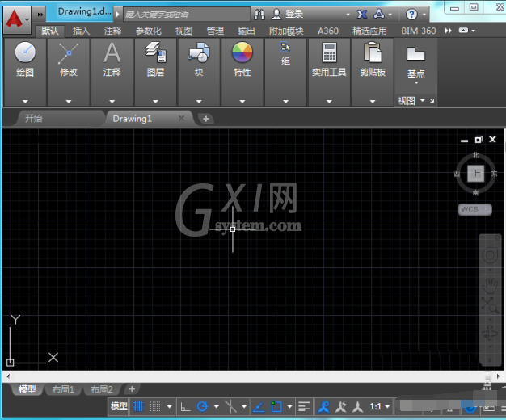Expand the 特性 panel dropdown arrow
This screenshot has width=506, height=420.
coord(242,101)
